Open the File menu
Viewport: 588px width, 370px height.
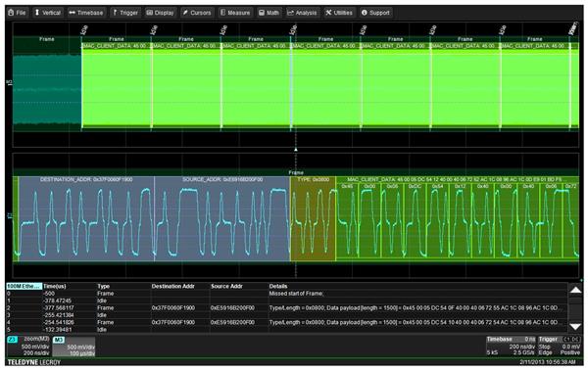18,13
